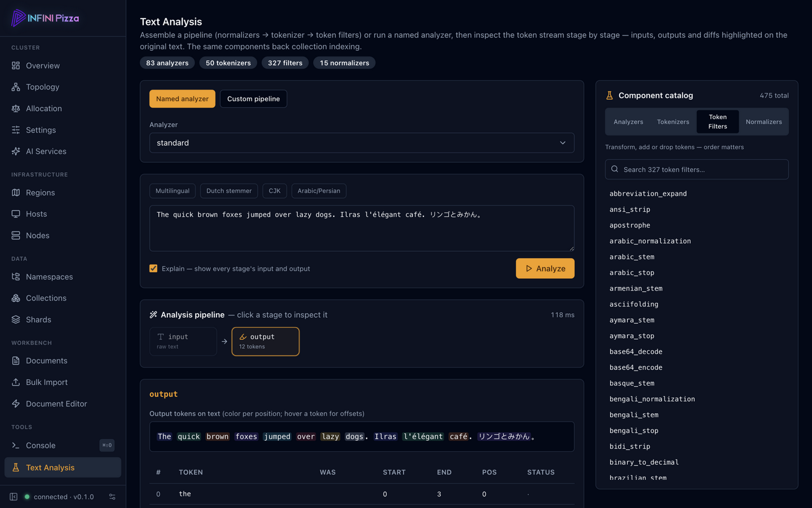This screenshot has height=508, width=812.
Task: Open connection settings sliders icon
Action: pos(112,497)
